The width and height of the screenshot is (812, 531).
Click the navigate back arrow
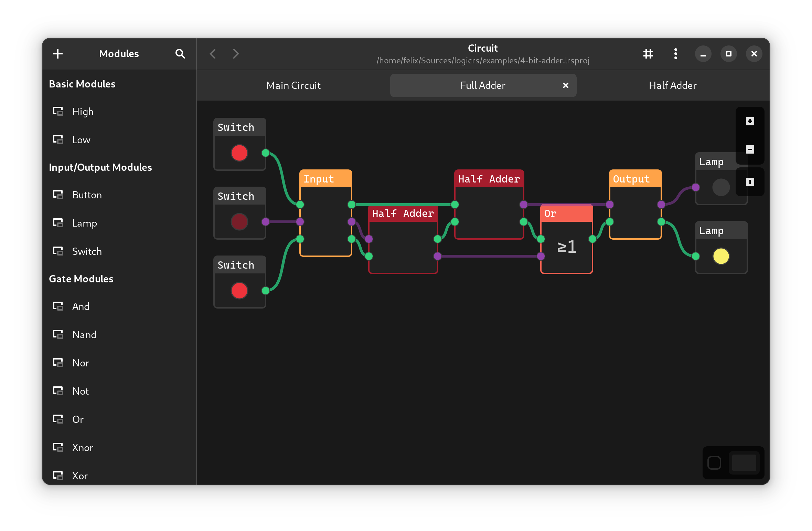tap(213, 54)
